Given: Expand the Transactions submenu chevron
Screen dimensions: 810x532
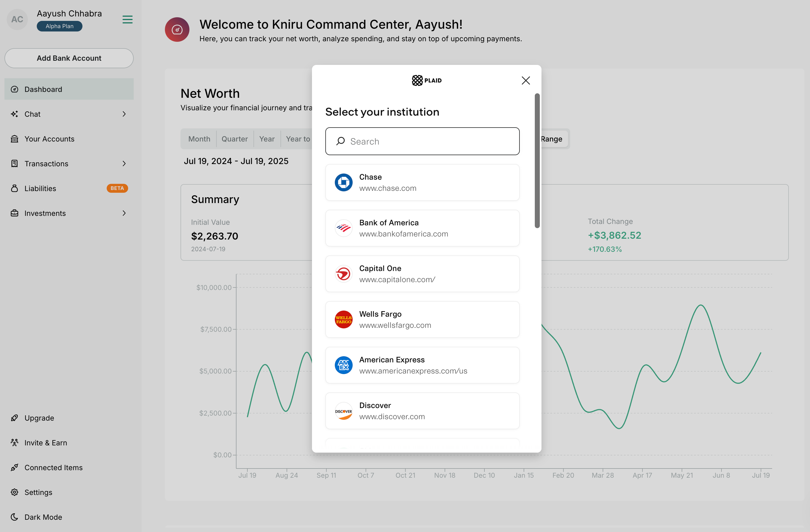Looking at the screenshot, I should coord(124,164).
